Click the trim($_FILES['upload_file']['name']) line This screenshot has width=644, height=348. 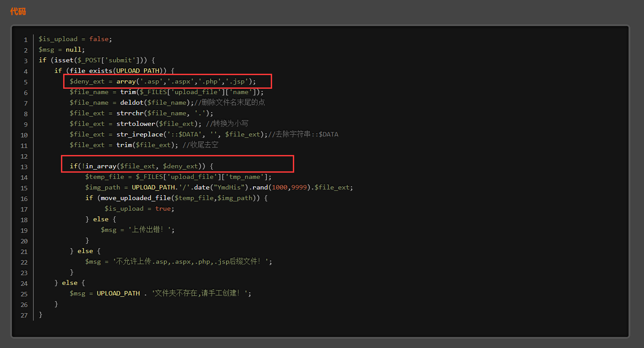point(167,92)
